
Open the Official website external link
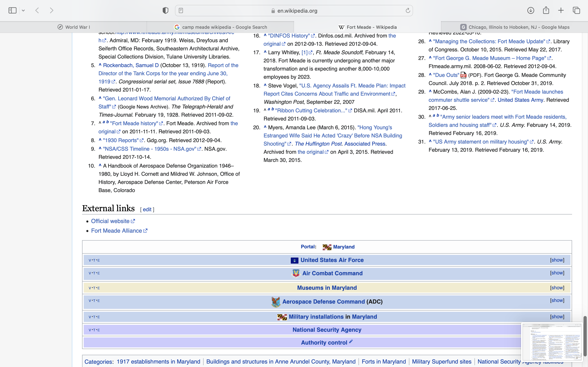(110, 221)
